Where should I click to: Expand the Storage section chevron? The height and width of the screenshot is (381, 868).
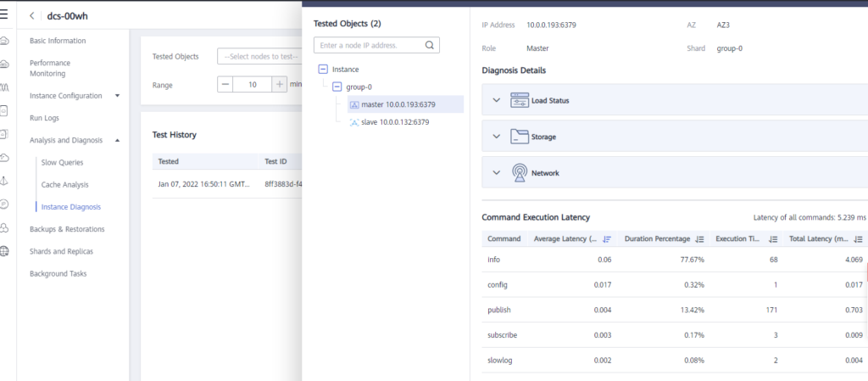coord(497,137)
